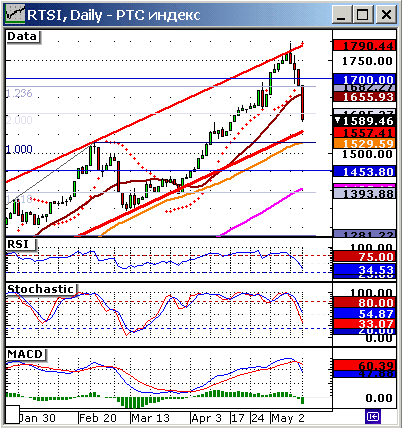Click the chart icon in the title bar
The image size is (402, 428).
point(15,15)
